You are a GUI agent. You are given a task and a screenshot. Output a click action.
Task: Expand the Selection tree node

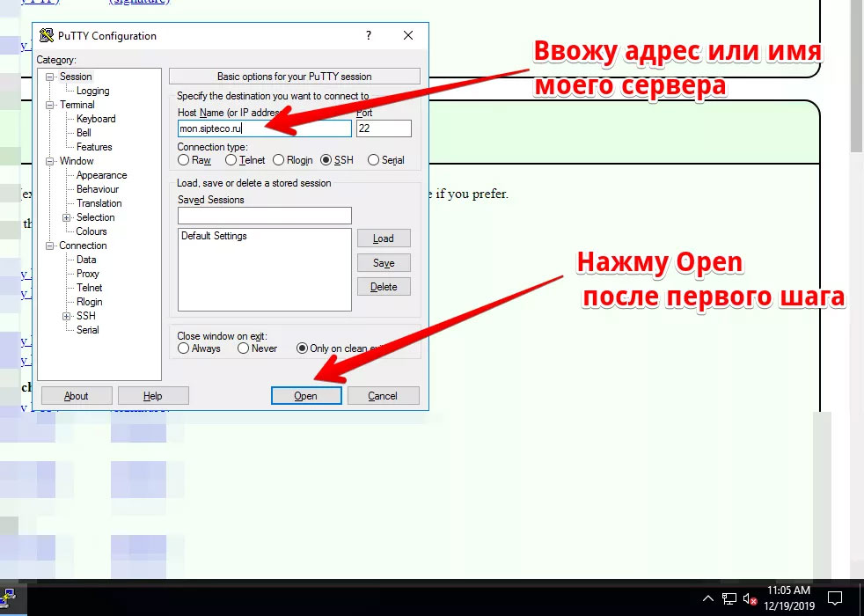tap(66, 217)
